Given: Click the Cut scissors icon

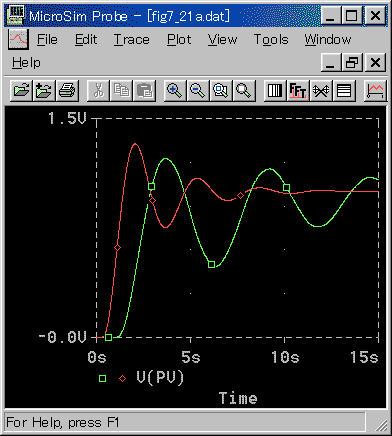Looking at the screenshot, I should pos(98,90).
